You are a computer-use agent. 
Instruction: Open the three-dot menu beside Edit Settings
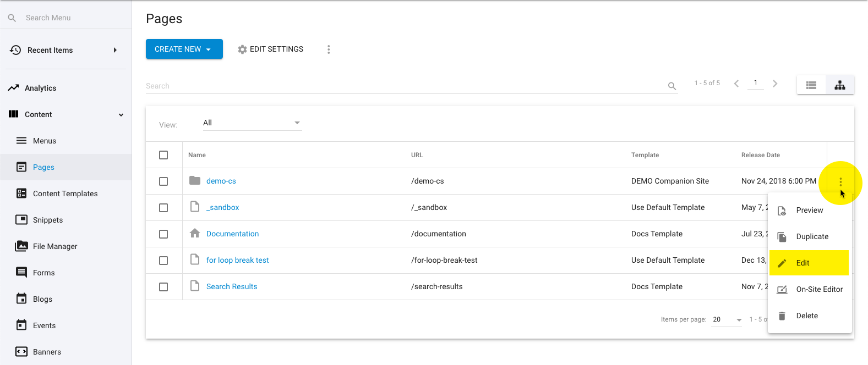[329, 49]
